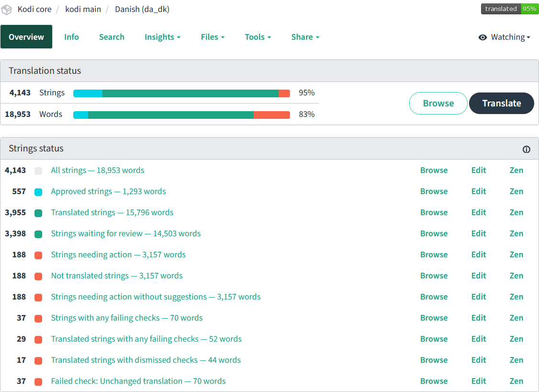Viewport: 539px width, 392px height.
Task: Click the eye icon beside Watching
Action: [x=482, y=37]
